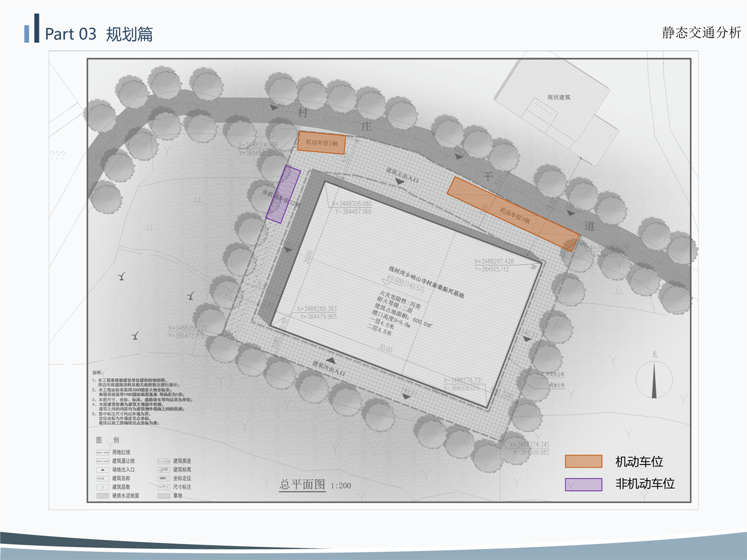Click the '建筑主出入口' label
This screenshot has height=560, width=747.
[402, 175]
